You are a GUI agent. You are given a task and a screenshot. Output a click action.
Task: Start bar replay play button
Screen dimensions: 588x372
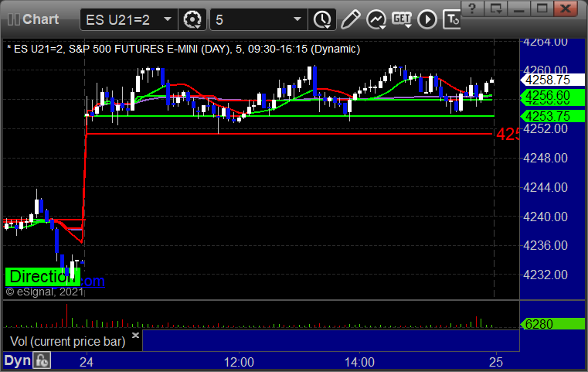427,19
